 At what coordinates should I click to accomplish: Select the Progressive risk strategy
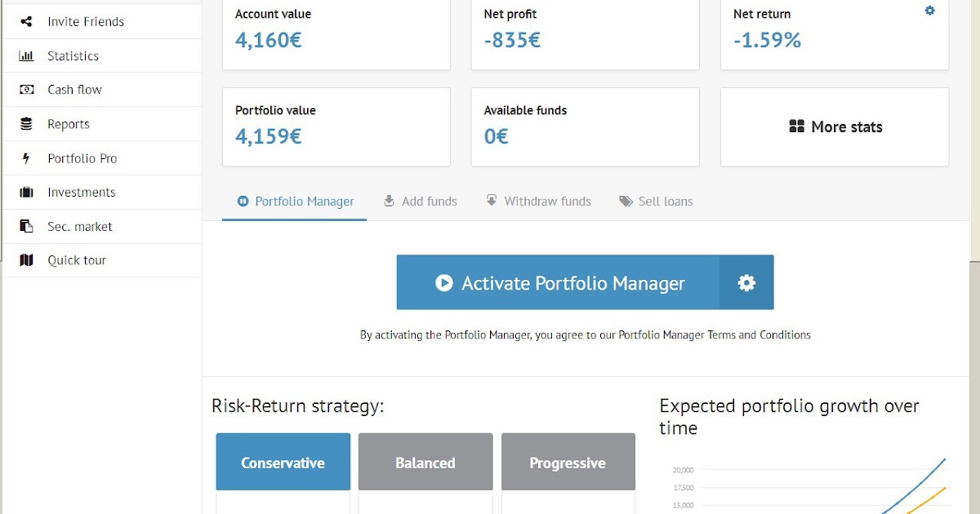tap(568, 462)
